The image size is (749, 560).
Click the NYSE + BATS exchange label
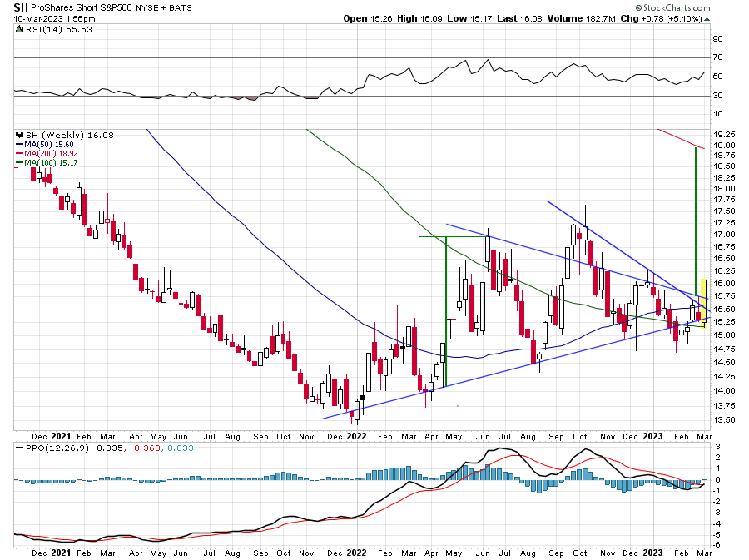[164, 8]
